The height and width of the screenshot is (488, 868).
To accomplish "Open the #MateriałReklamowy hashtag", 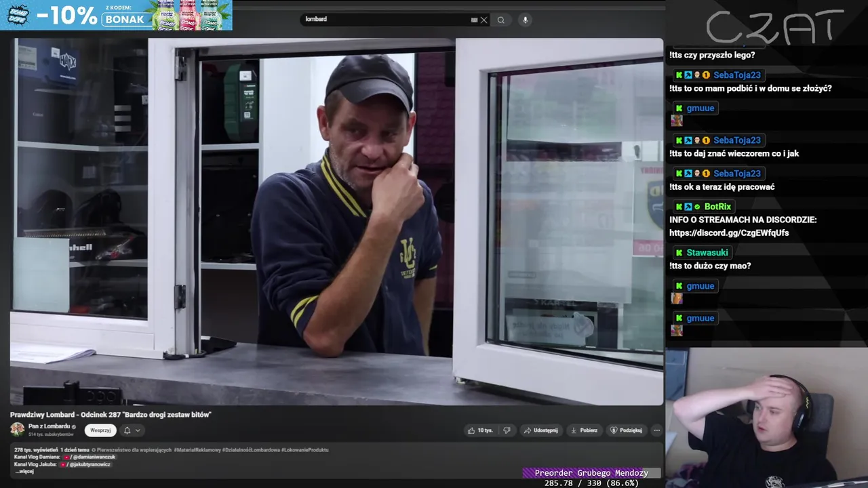I will [x=197, y=450].
